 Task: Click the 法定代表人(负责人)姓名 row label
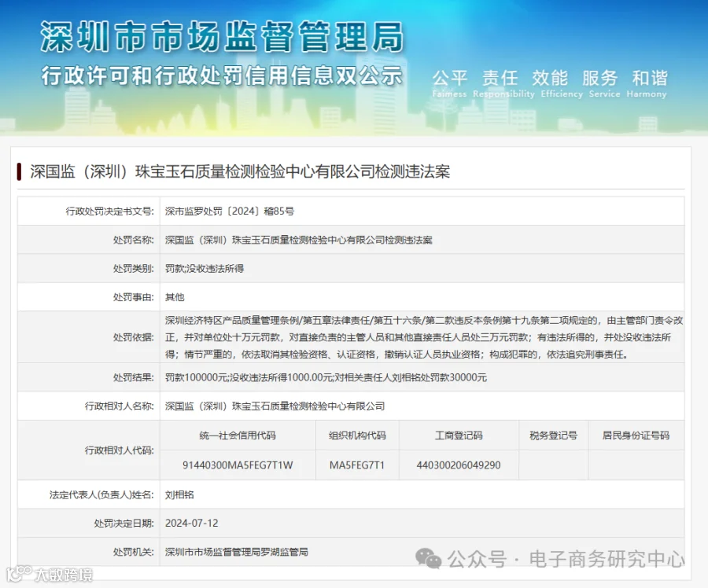tap(101, 495)
